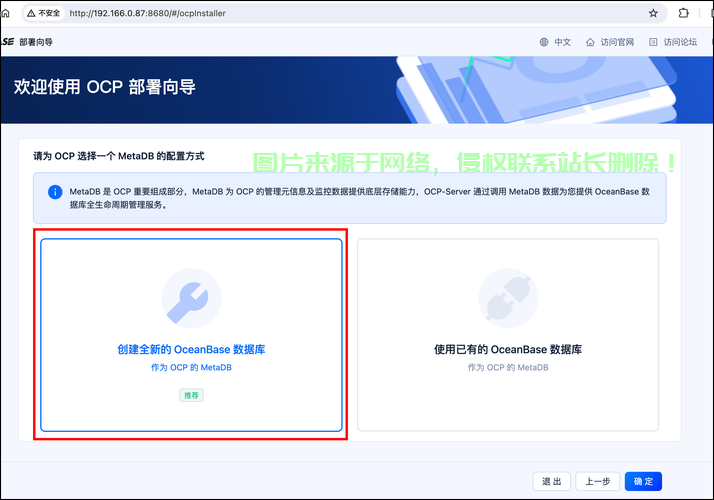Select the 使用已有的 OceanBase 数据库 card
Screen dimensions: 714x500
coord(508,335)
